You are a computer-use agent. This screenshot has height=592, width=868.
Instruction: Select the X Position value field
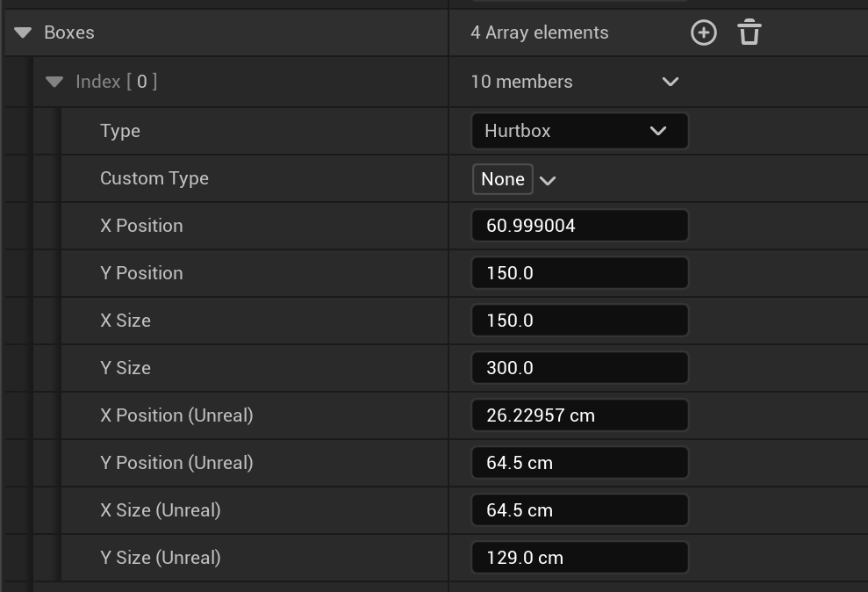pos(579,225)
